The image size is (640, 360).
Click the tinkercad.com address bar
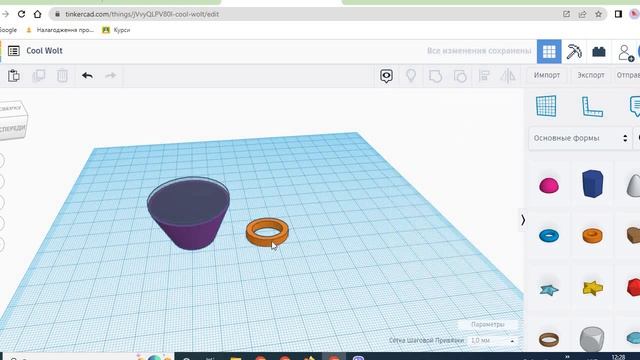point(306,14)
